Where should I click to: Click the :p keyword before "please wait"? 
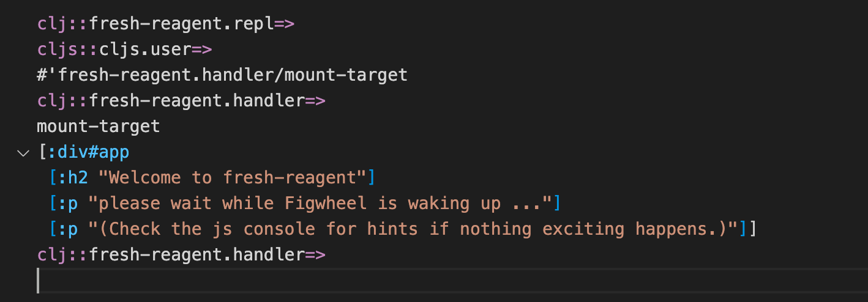pos(68,204)
